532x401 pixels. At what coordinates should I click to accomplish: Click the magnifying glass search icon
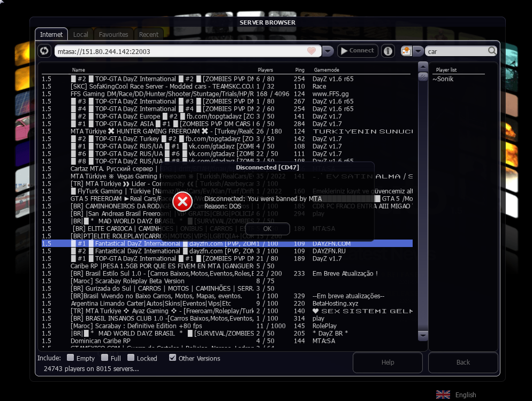pyautogui.click(x=492, y=51)
